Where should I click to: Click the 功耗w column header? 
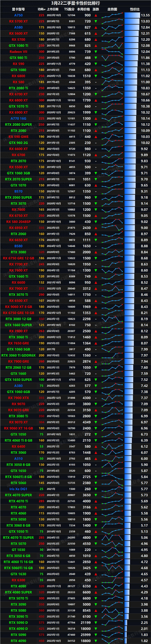click(42, 9)
